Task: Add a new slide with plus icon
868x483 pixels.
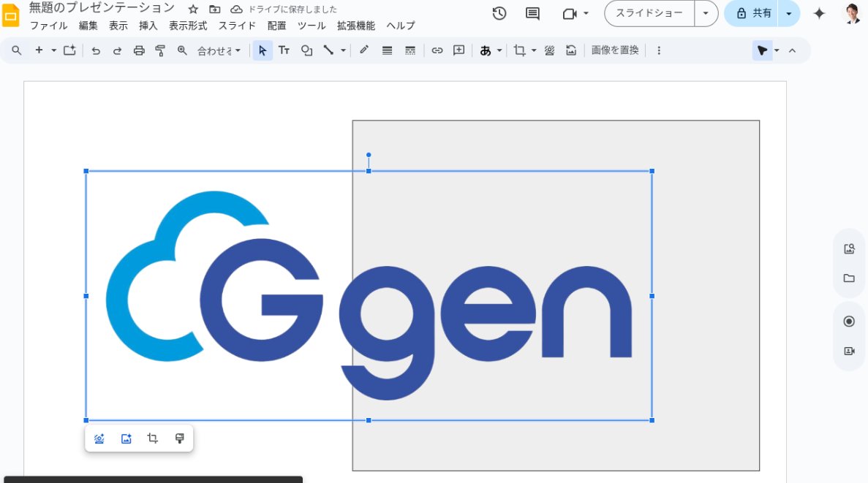Action: [39, 50]
